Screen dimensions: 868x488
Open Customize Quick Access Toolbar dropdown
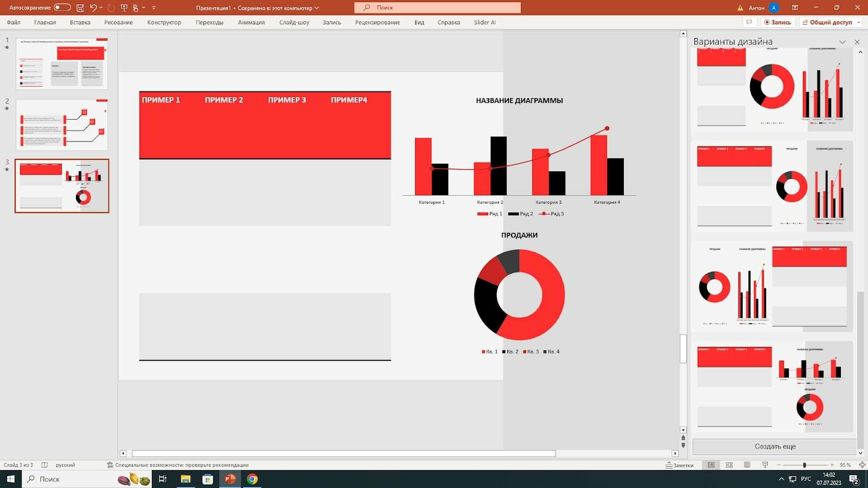[x=154, y=8]
